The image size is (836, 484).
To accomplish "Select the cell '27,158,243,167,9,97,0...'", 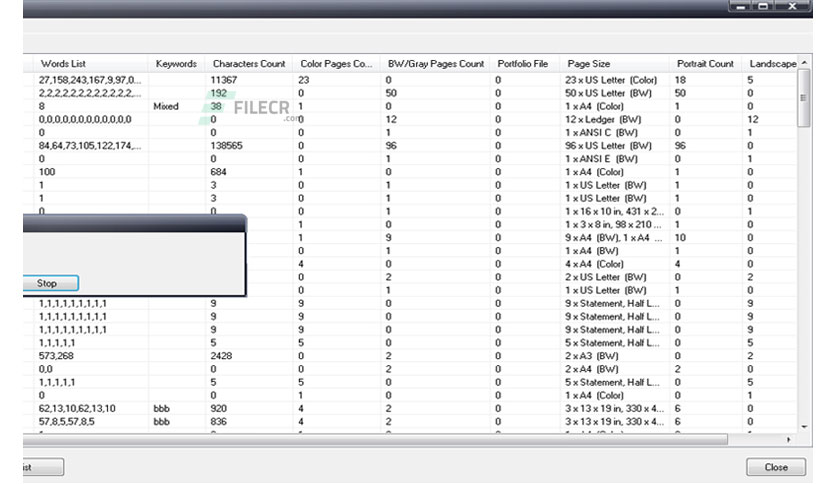I will coord(90,80).
